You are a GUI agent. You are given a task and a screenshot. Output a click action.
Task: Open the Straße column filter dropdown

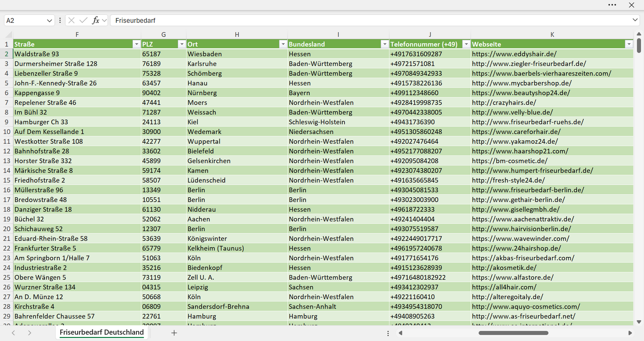point(136,44)
